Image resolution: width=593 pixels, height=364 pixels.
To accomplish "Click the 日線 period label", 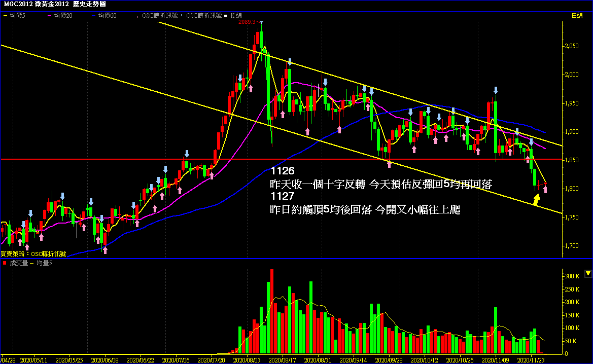I will tap(577, 16).
